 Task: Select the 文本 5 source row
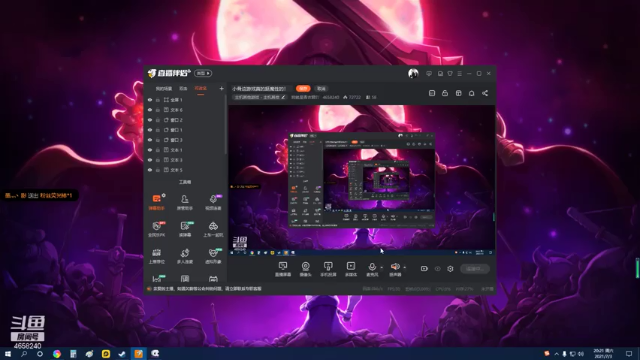[185, 170]
